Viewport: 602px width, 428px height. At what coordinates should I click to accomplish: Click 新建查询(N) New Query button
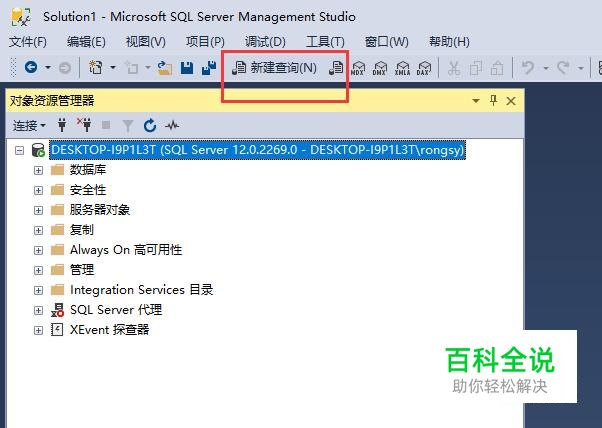[274, 68]
